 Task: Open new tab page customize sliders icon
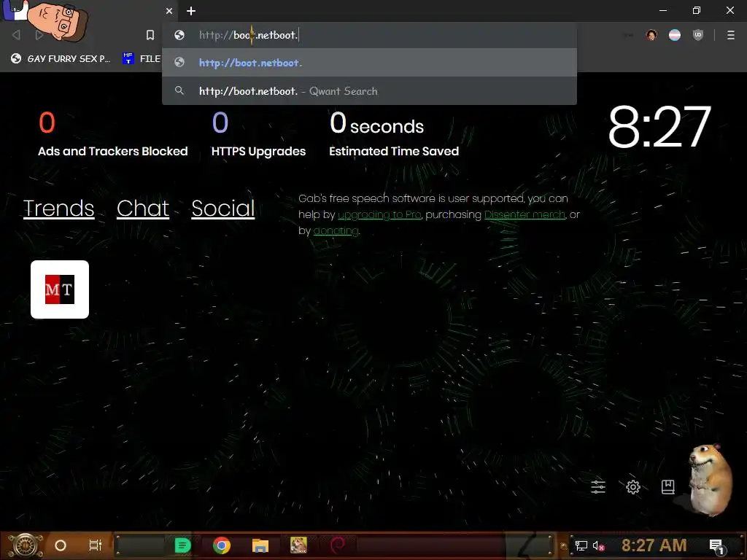(x=598, y=486)
